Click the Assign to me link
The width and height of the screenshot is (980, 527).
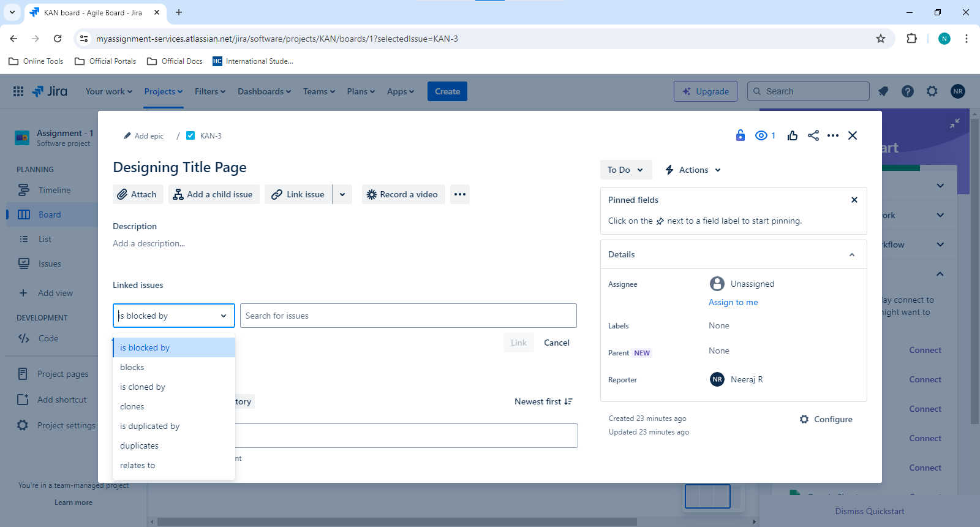point(733,302)
